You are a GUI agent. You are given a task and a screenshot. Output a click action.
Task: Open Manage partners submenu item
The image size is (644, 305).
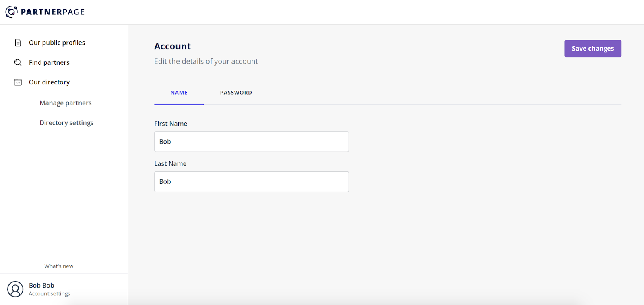(66, 103)
